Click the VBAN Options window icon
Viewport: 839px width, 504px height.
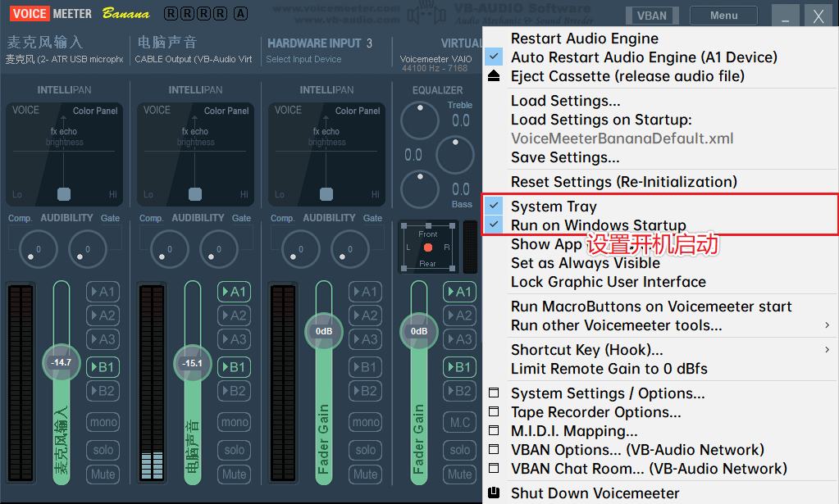(x=494, y=449)
